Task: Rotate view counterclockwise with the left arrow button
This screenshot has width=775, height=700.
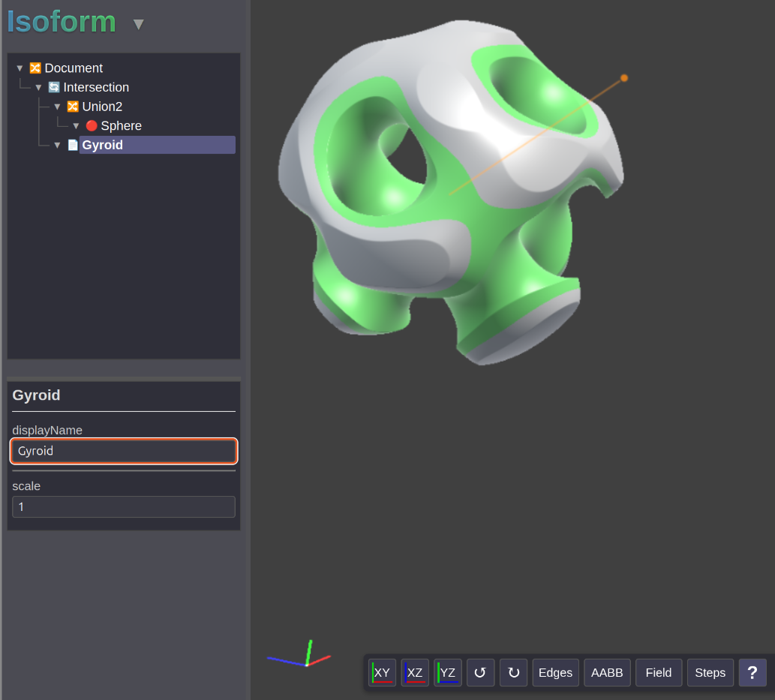Action: (480, 672)
